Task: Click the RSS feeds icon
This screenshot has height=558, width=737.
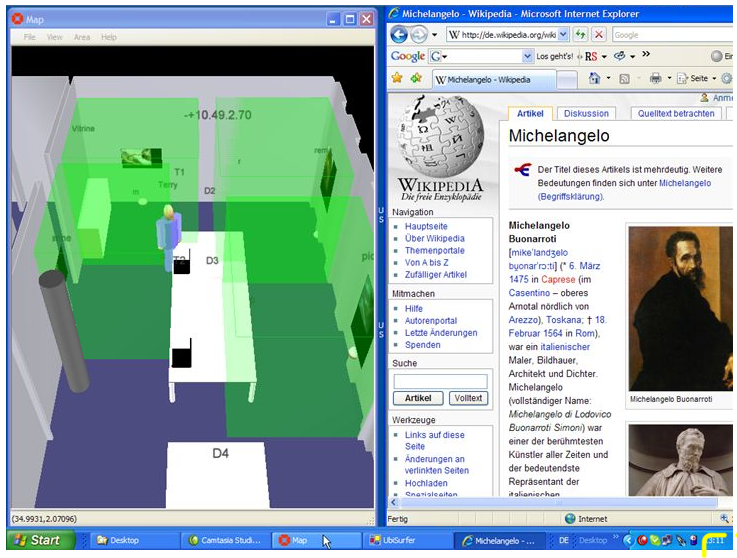Action: coord(624,79)
